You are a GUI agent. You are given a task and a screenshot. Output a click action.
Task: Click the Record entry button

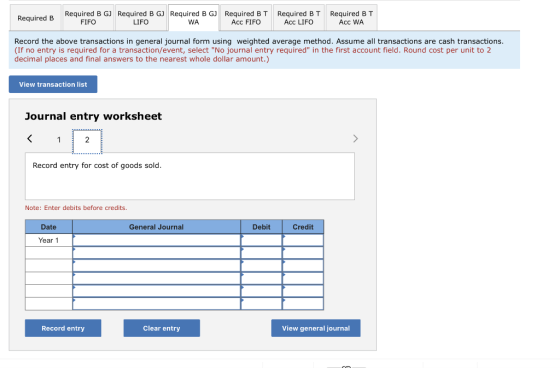[63, 328]
